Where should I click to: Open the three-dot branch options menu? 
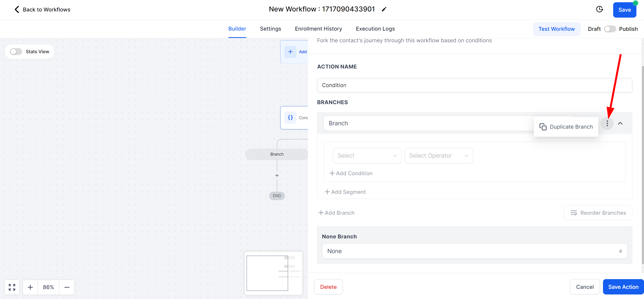click(607, 124)
